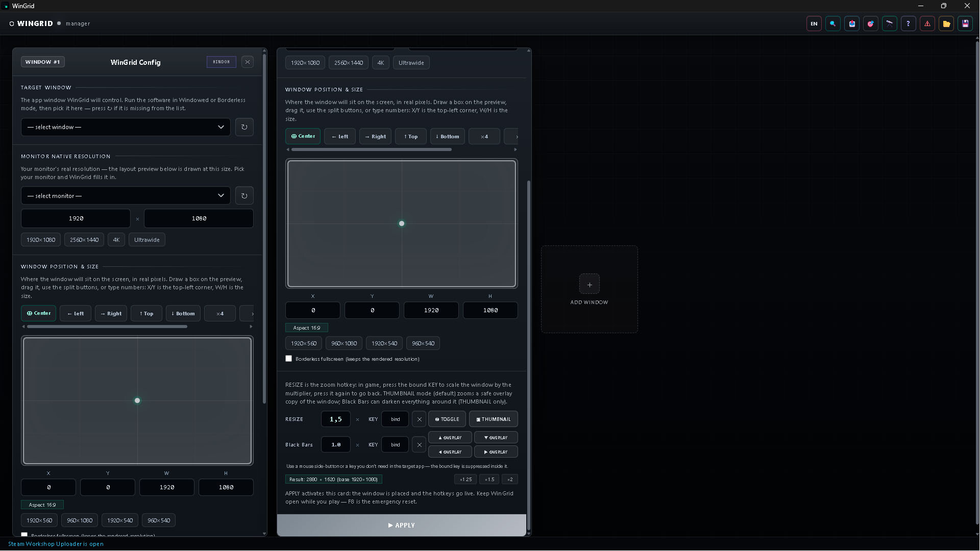This screenshot has height=551, width=980.
Task: Click the RESIZE key bind field
Action: (395, 419)
